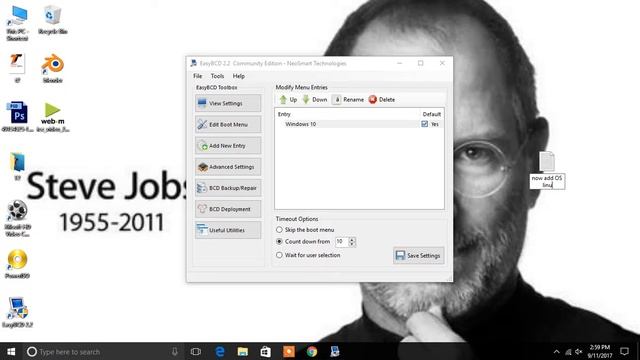Rename the selected boot entry

[x=348, y=100]
